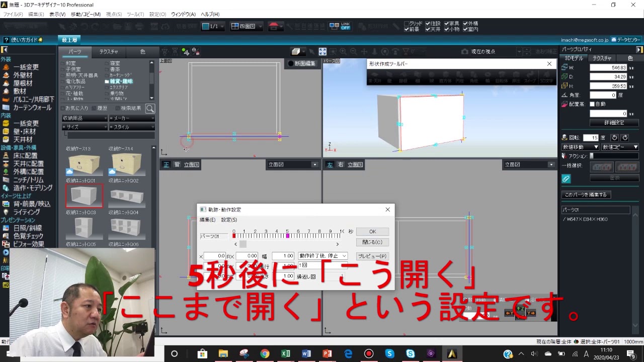Open the 数値移動 dropdown

click(580, 147)
